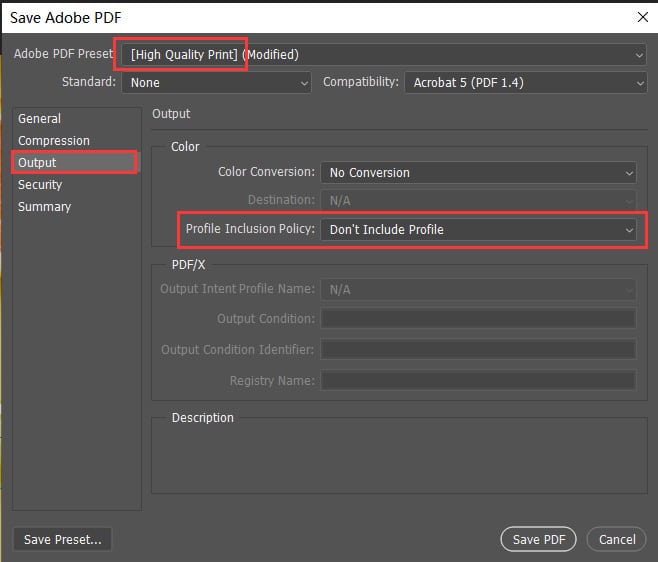Click the chevron of Profile Inclusion Policy
This screenshot has width=658, height=562.
pyautogui.click(x=629, y=230)
